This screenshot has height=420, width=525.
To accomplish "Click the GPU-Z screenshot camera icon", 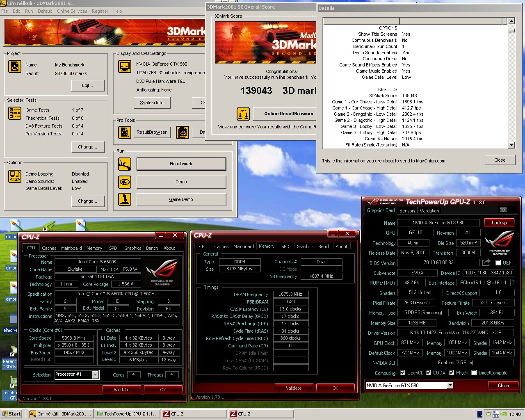I will 503,210.
